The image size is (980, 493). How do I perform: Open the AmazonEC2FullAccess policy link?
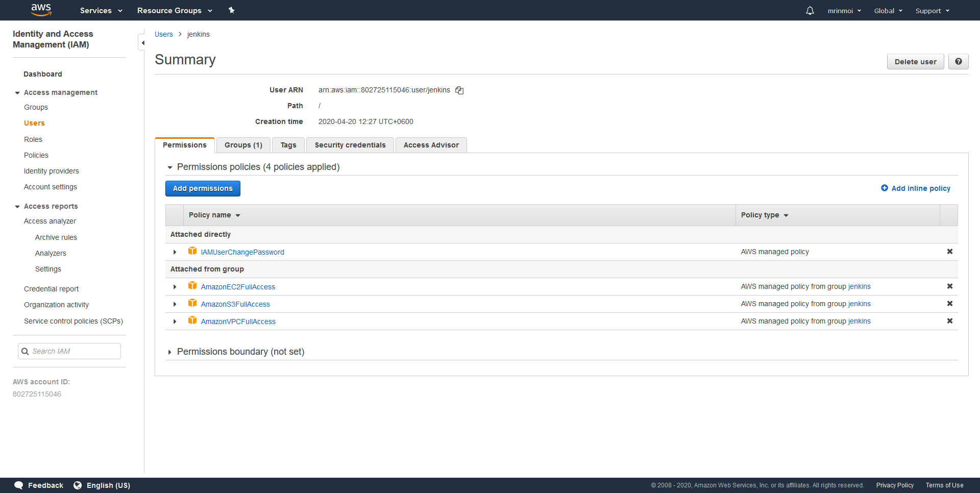[x=238, y=287]
